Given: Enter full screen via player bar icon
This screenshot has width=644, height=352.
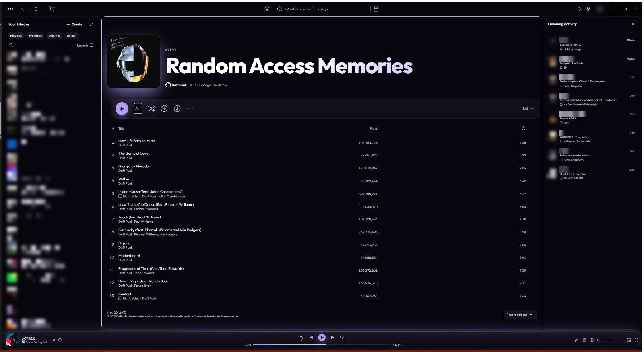Looking at the screenshot, I should click(x=637, y=340).
